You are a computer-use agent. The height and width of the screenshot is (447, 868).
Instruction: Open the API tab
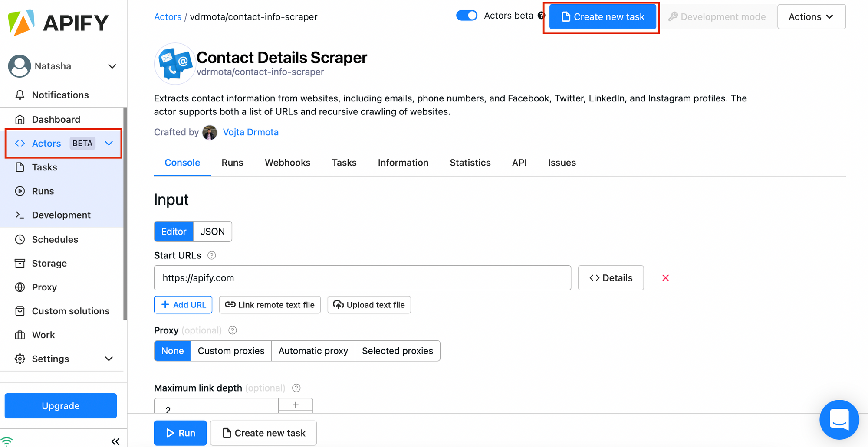point(519,163)
